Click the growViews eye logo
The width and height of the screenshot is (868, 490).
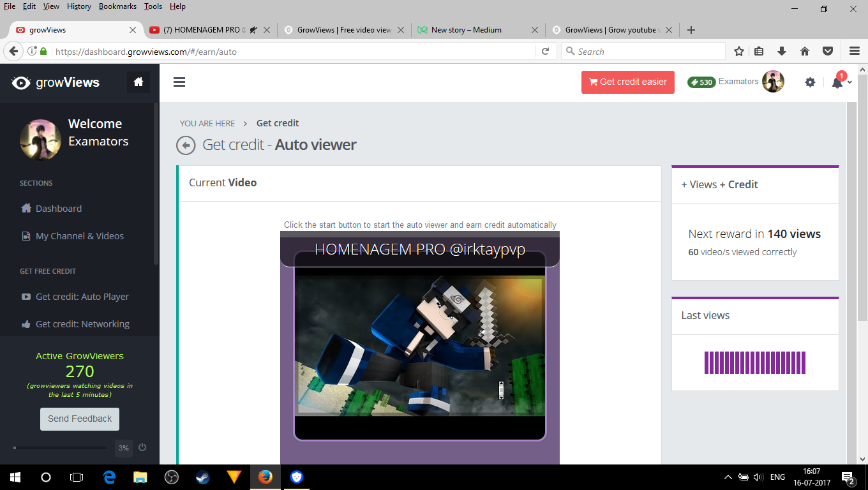click(21, 82)
